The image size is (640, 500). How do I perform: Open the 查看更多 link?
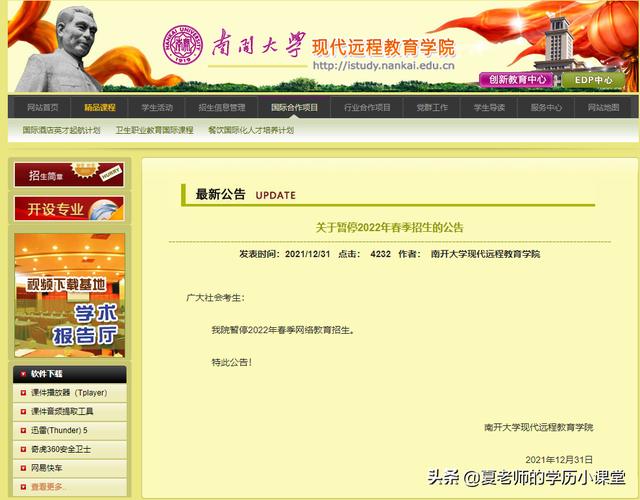(x=47, y=487)
